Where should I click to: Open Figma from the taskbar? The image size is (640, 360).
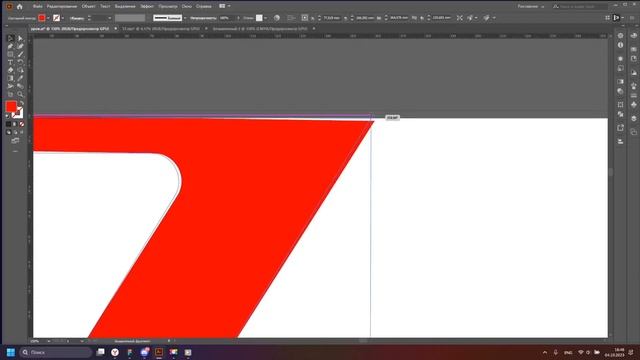point(130,352)
